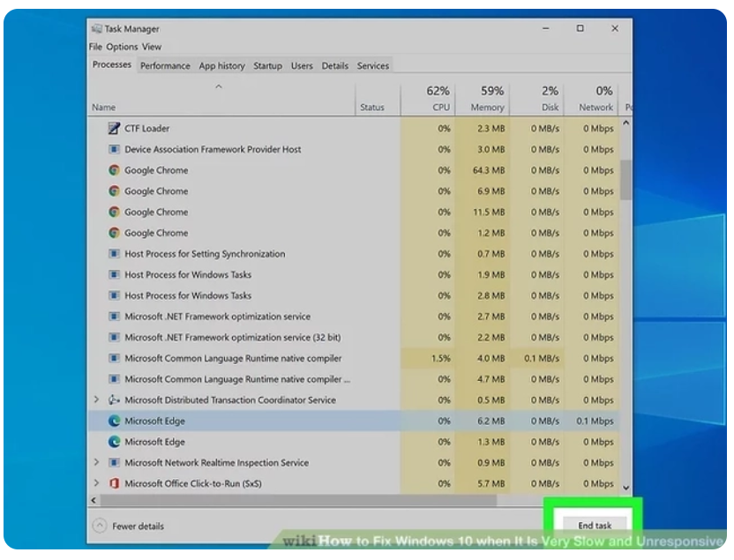734x560 pixels.
Task: Expand Microsoft Office Click-to-Run (SxS)
Action: point(96,482)
